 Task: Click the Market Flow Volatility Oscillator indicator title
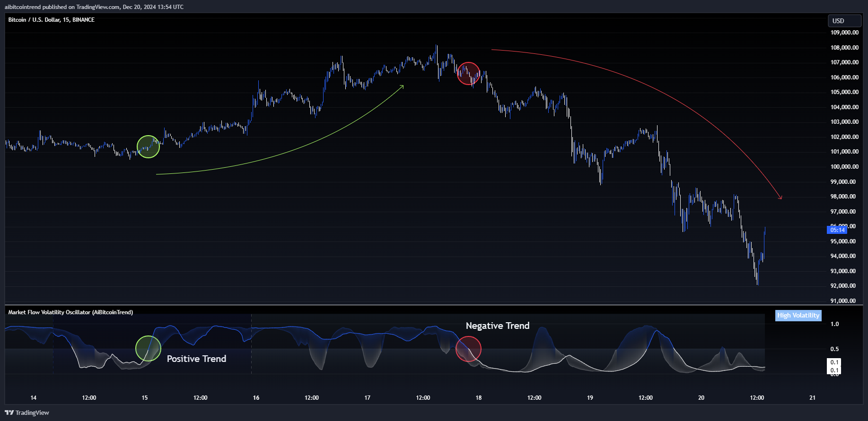(x=70, y=312)
